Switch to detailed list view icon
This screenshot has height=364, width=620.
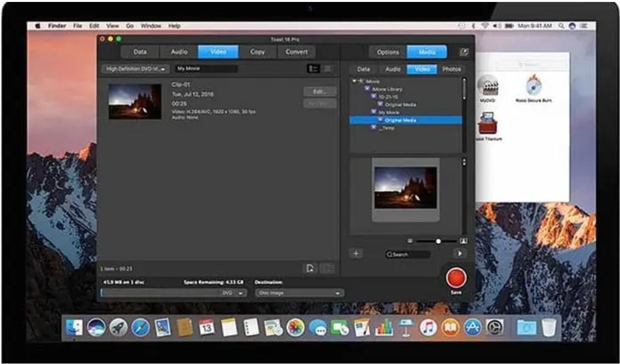click(312, 69)
